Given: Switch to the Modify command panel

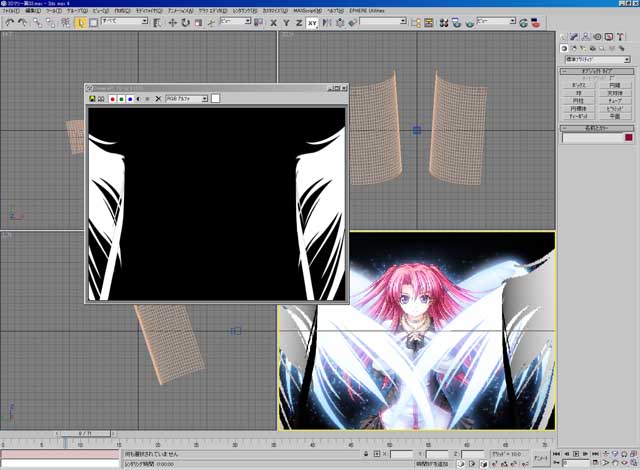Looking at the screenshot, I should [x=574, y=37].
